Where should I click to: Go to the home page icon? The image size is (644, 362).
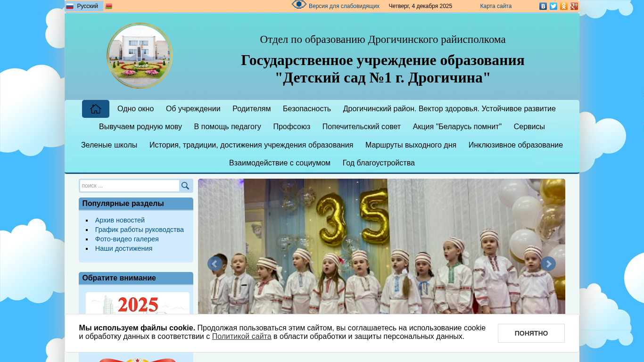click(96, 109)
